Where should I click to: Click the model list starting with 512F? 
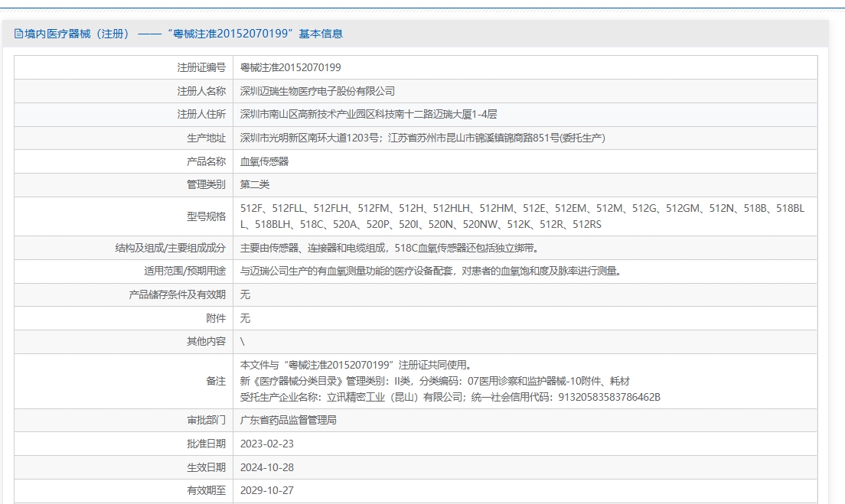522,216
